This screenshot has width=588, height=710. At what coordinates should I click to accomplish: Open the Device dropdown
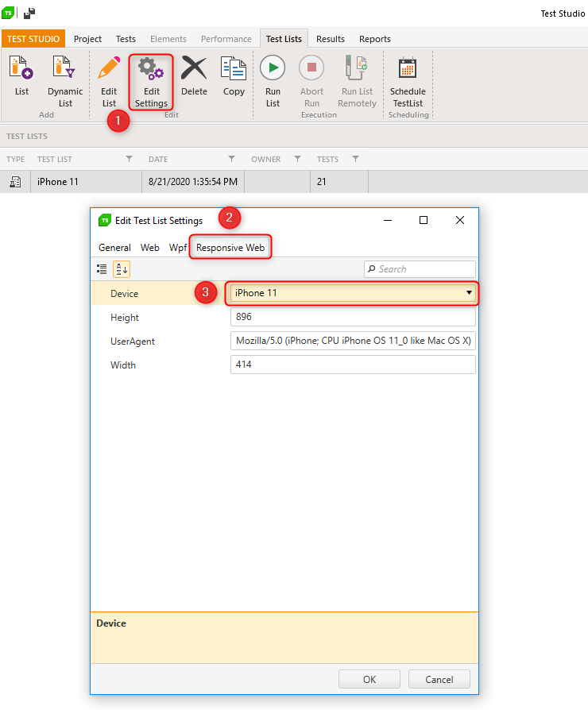pos(353,293)
